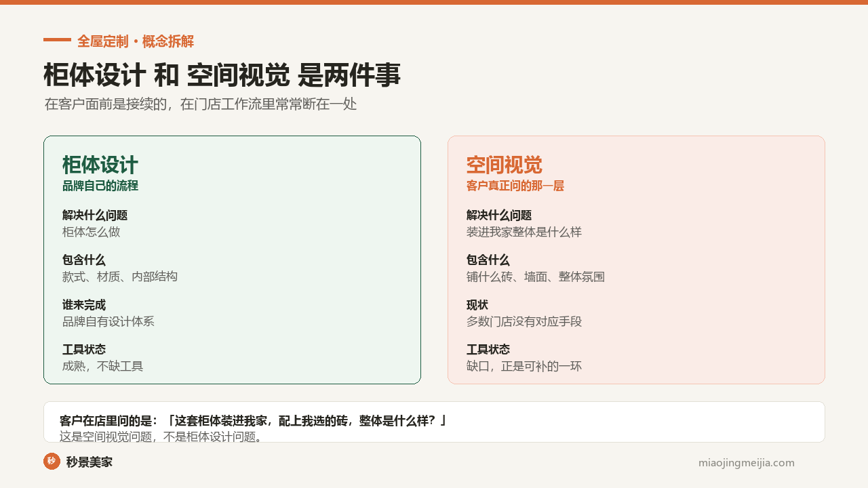Viewport: 868px width, 488px height.
Task: Select the subheading 品牌自己的流程
Action: (100, 186)
